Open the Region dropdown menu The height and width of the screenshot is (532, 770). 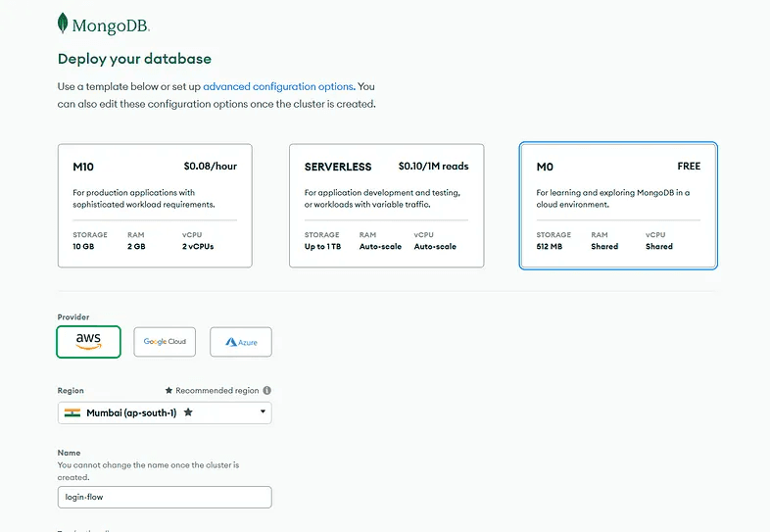(x=165, y=412)
